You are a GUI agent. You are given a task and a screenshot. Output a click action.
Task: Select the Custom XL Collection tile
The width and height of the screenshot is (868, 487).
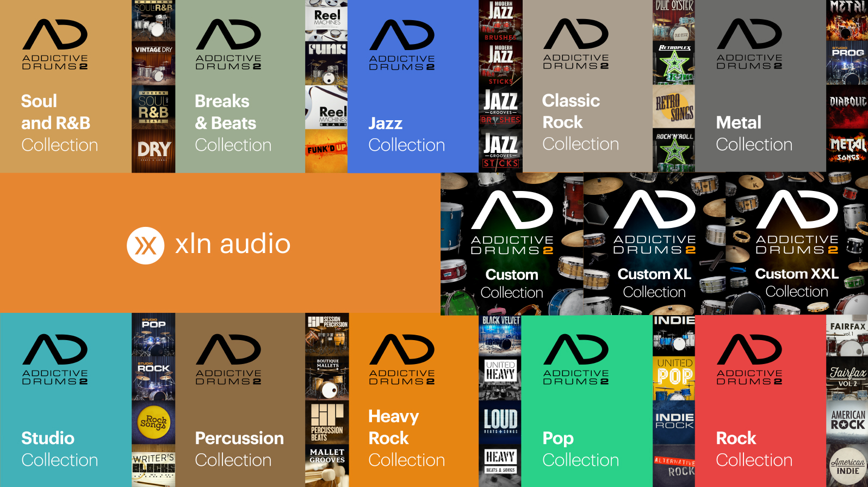pos(654,244)
